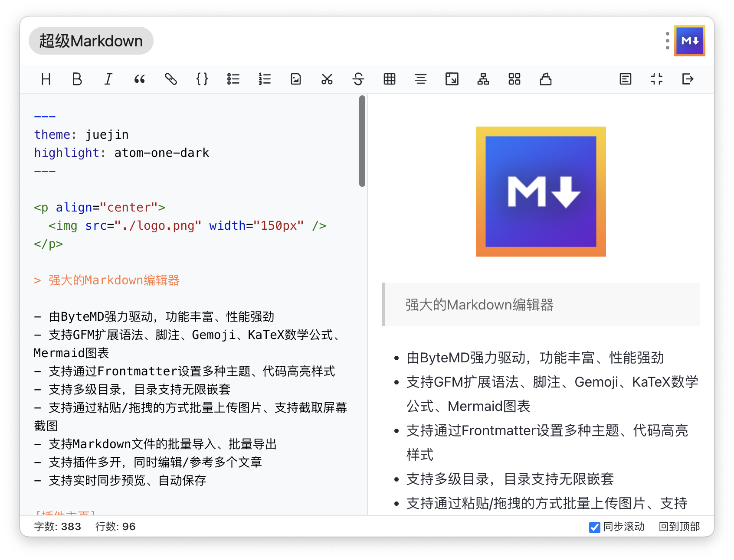Insert an image file
This screenshot has height=560, width=734.
tap(296, 79)
